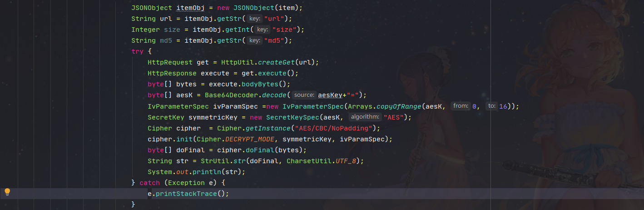Click the 'Arrays' class reference
The width and height of the screenshot is (644, 210).
(360, 106)
